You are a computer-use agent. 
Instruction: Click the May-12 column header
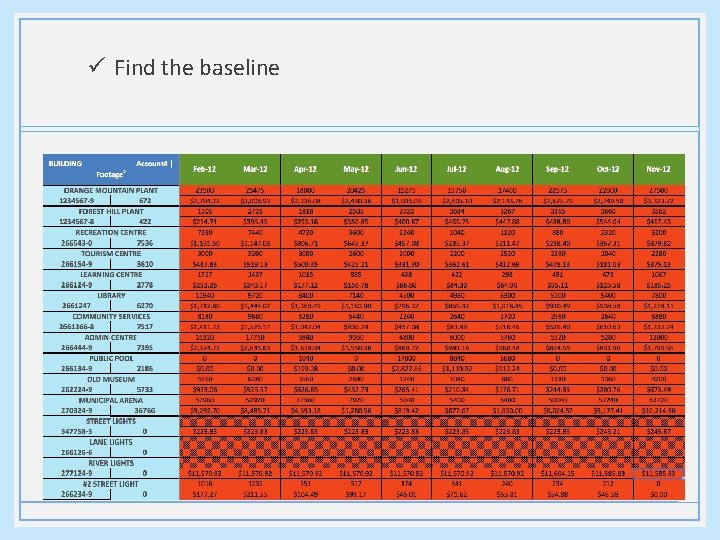(x=356, y=169)
